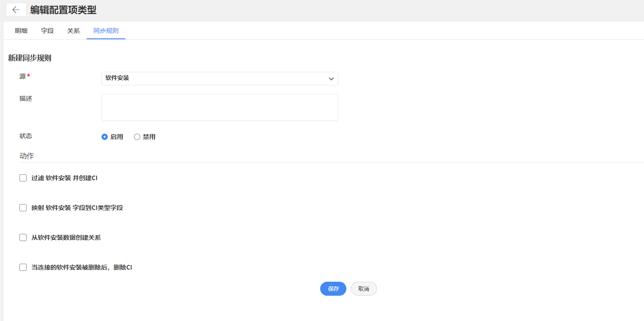Enable 映射 软件安装 字段到CI类型字段 checkbox
This screenshot has height=321, width=644.
tap(23, 208)
